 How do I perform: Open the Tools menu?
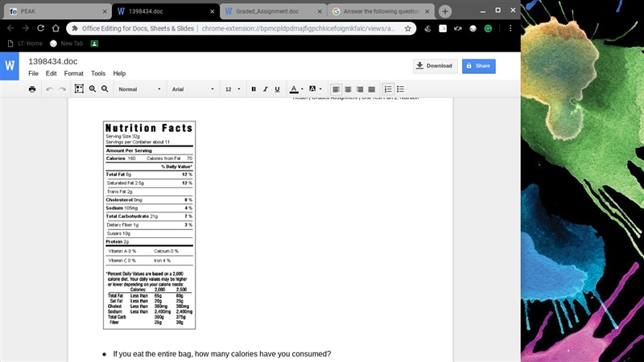[98, 73]
